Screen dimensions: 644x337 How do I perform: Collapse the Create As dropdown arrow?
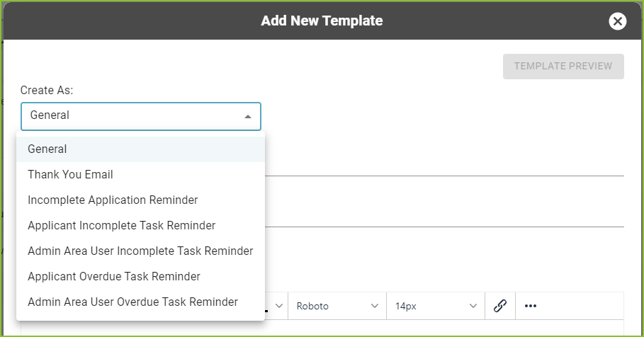(248, 117)
